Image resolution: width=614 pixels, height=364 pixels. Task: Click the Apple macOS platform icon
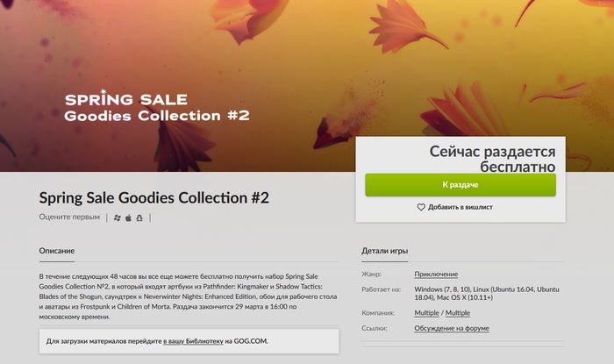[128, 217]
